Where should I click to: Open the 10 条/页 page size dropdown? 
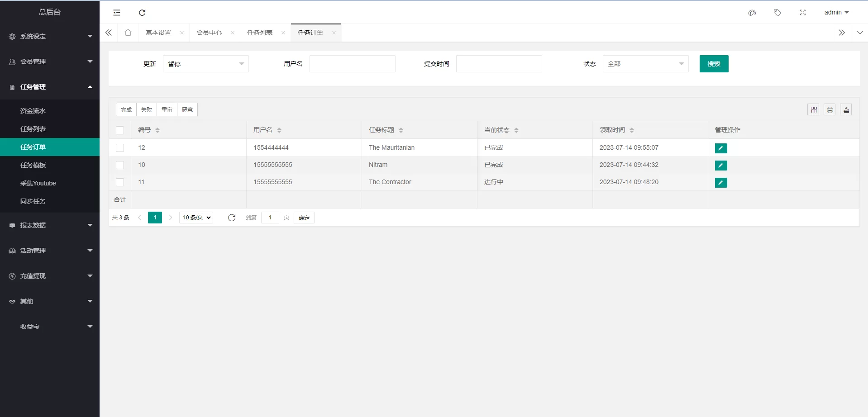point(196,218)
